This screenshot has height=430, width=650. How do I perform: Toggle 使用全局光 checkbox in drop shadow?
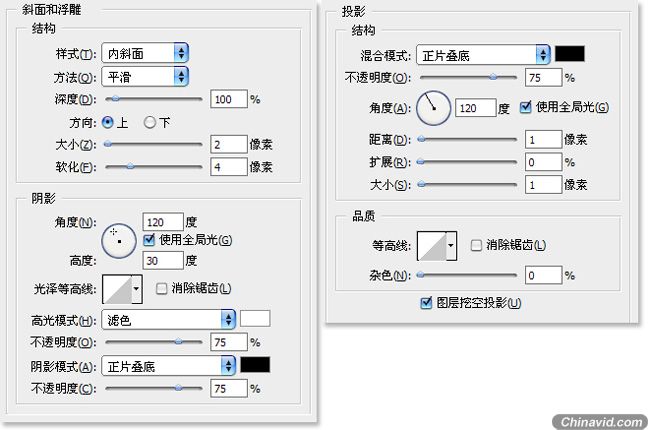pyautogui.click(x=526, y=107)
